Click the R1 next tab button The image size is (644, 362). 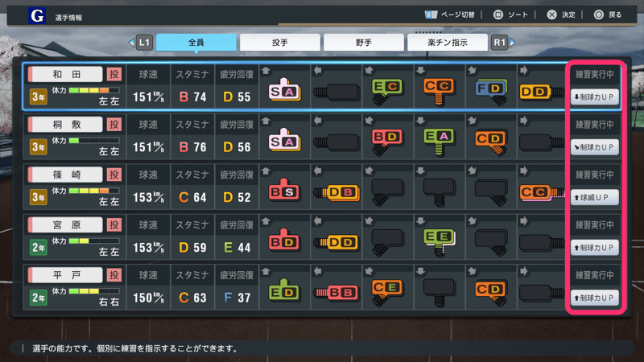[x=499, y=43]
